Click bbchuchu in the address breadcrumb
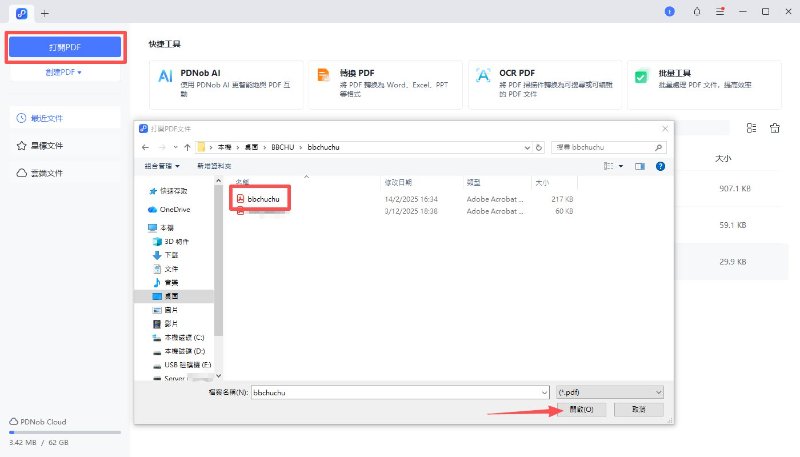 click(323, 147)
